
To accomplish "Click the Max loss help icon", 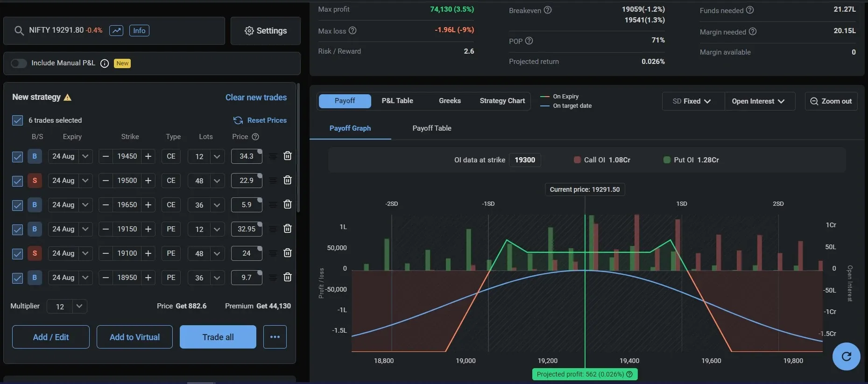I will [x=353, y=31].
